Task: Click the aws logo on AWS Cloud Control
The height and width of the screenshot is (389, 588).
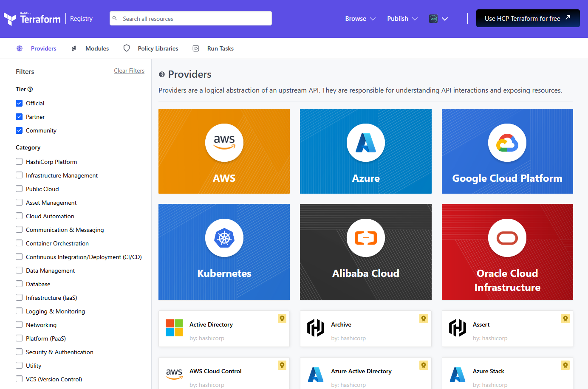Action: tap(174, 374)
